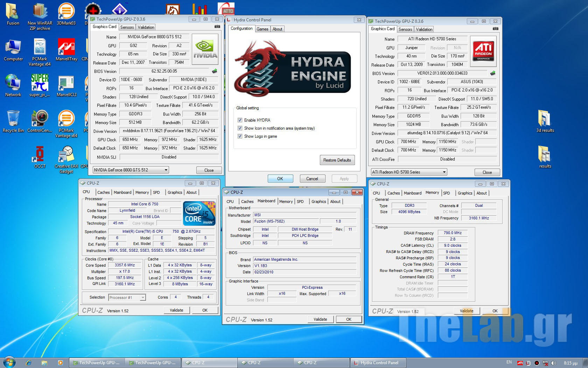The height and width of the screenshot is (368, 588).
Task: Click the ATI Radeon logo in GPU-Z
Action: pos(483,51)
